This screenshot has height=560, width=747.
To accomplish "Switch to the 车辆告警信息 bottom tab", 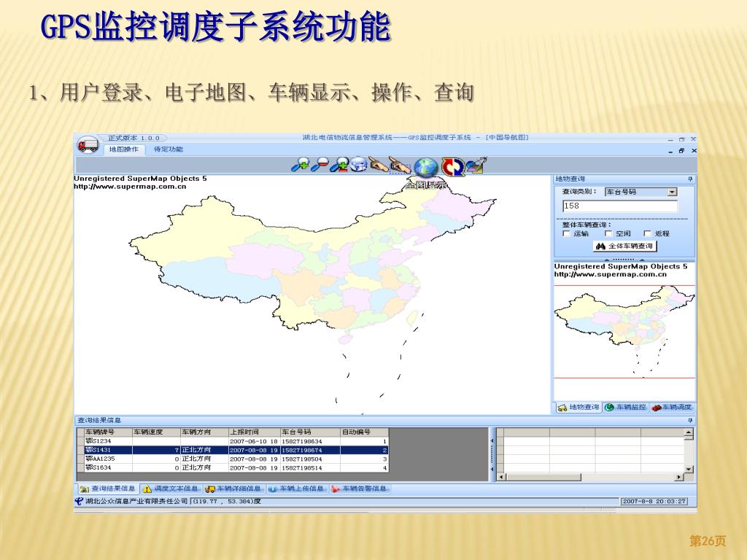I will pyautogui.click(x=360, y=489).
